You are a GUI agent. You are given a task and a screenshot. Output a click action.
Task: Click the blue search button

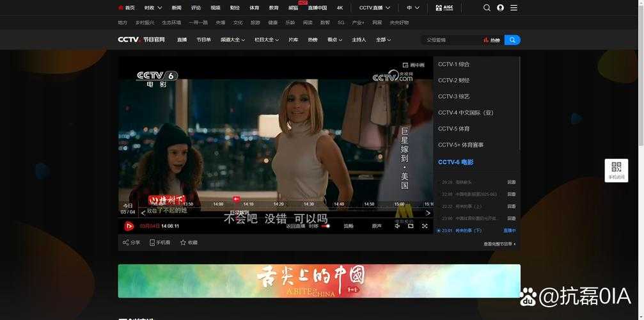[x=512, y=40]
